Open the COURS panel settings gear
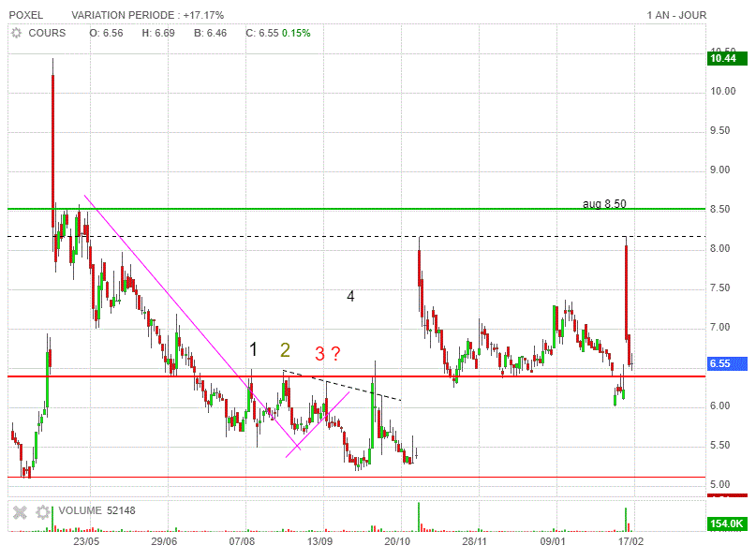 [x=16, y=34]
